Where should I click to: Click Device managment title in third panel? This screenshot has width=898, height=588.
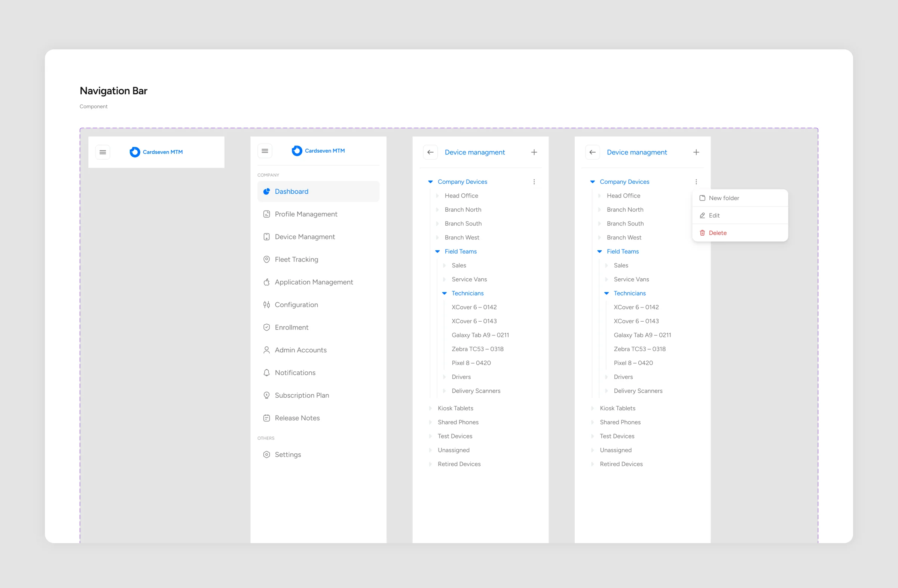point(475,152)
